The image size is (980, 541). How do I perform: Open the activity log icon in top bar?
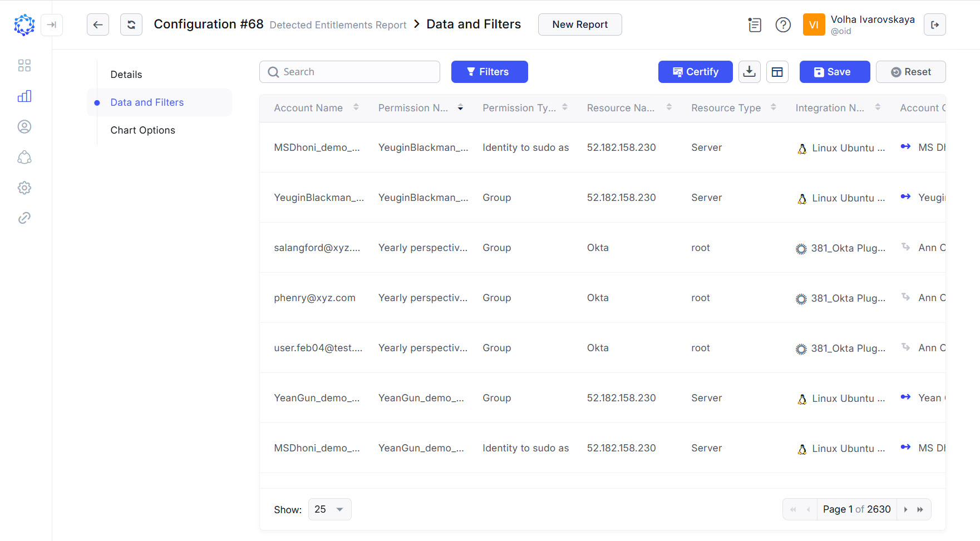(755, 24)
